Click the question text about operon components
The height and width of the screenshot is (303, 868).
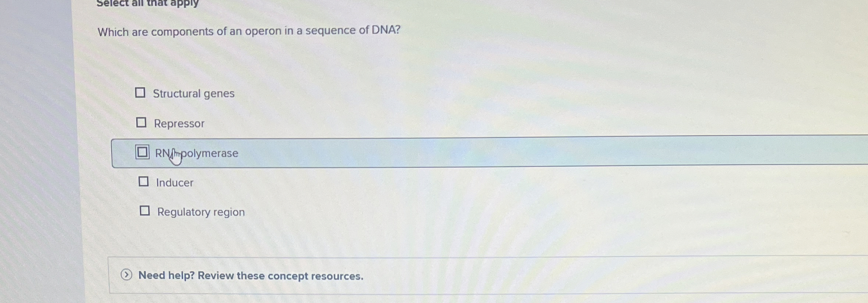(x=249, y=31)
